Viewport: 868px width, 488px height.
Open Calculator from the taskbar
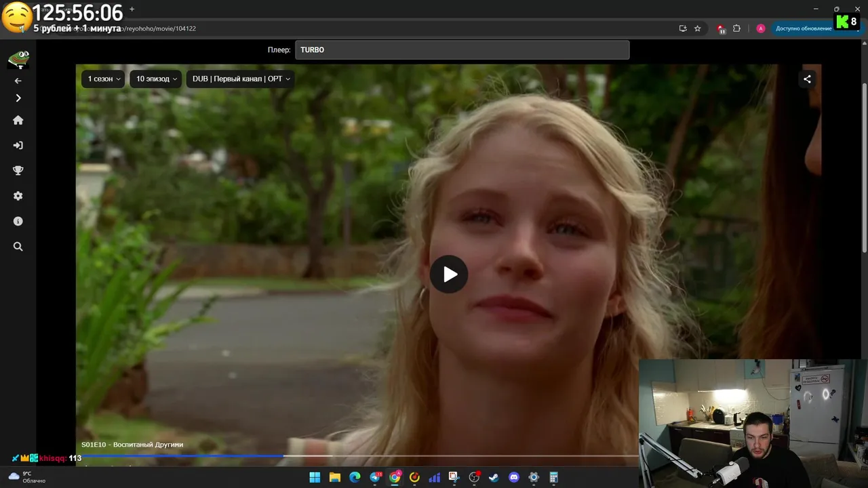click(x=553, y=477)
